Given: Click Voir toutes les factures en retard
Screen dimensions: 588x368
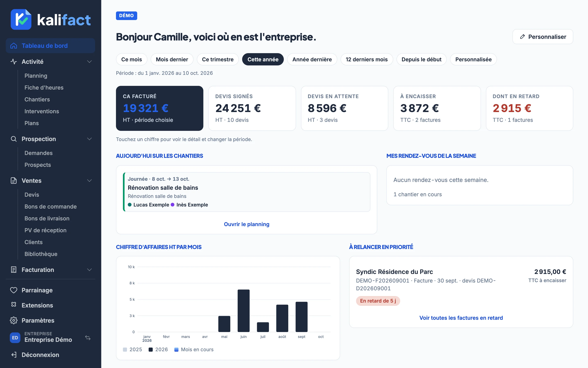Looking at the screenshot, I should point(461,318).
